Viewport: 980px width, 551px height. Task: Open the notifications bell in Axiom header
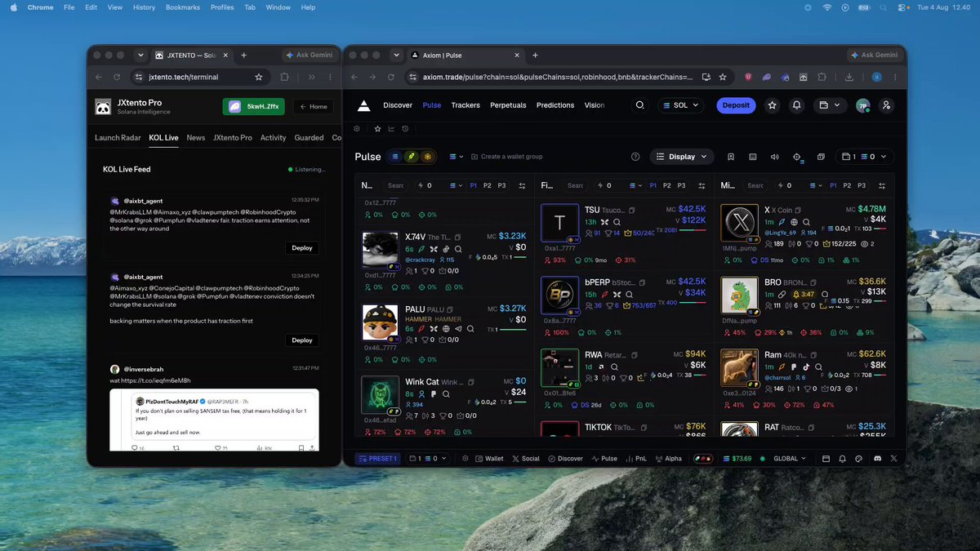pos(796,105)
